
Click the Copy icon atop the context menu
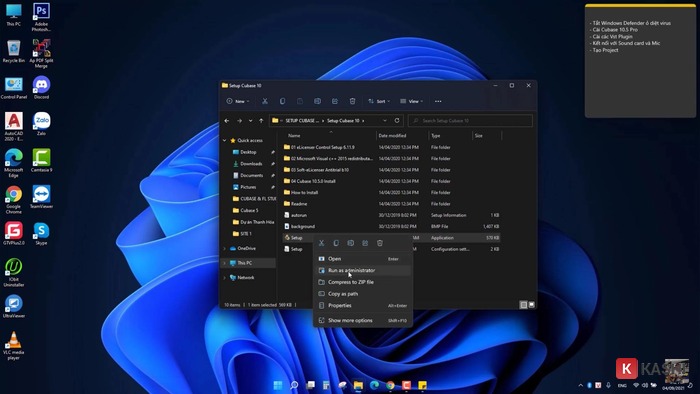point(336,243)
